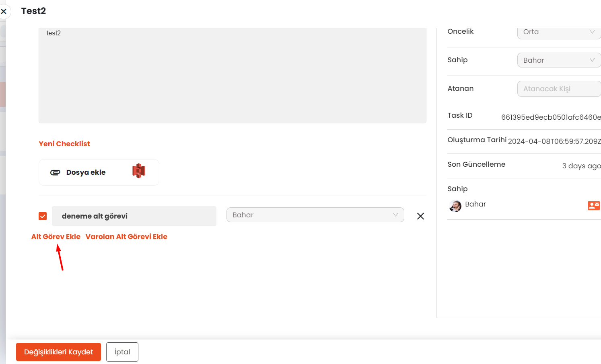Save with Değişiklikleri Kaydet button

coord(58,352)
